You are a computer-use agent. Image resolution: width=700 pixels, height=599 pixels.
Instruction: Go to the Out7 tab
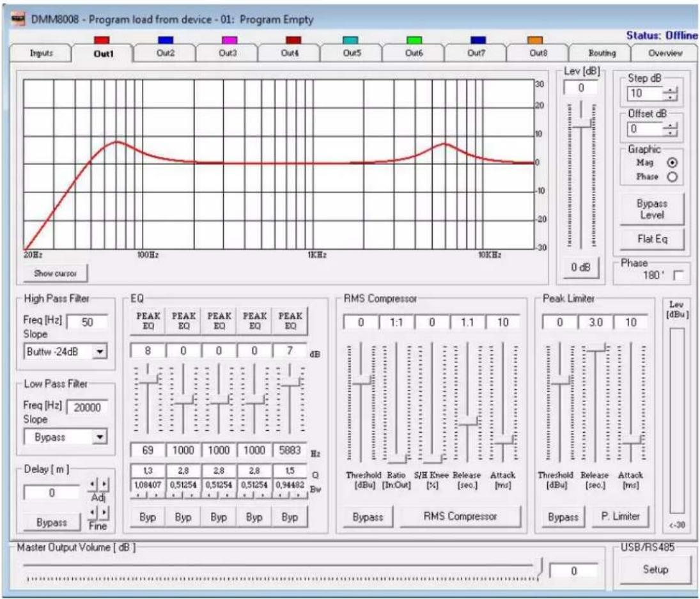pyautogui.click(x=476, y=53)
